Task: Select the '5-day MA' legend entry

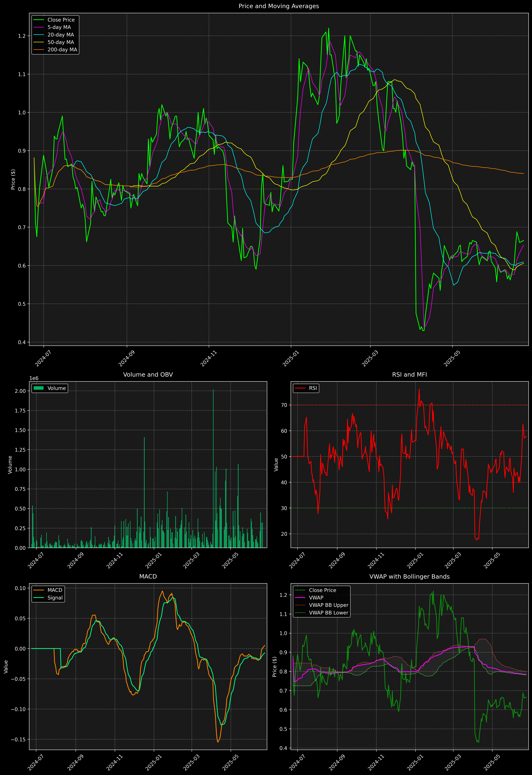Action: tap(59, 27)
